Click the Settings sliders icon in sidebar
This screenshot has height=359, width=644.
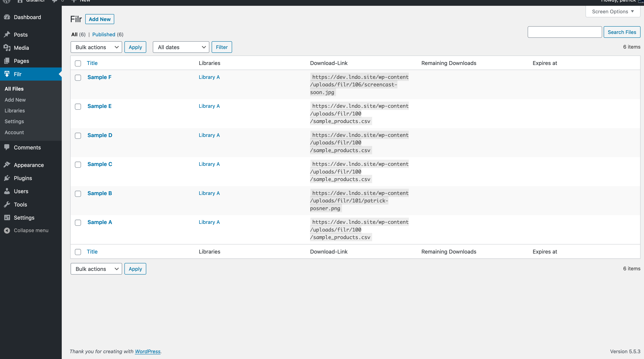coord(7,218)
